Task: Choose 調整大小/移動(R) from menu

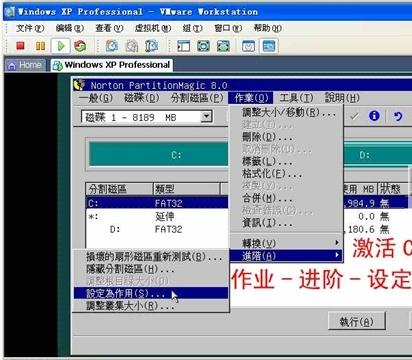Action: (x=287, y=113)
